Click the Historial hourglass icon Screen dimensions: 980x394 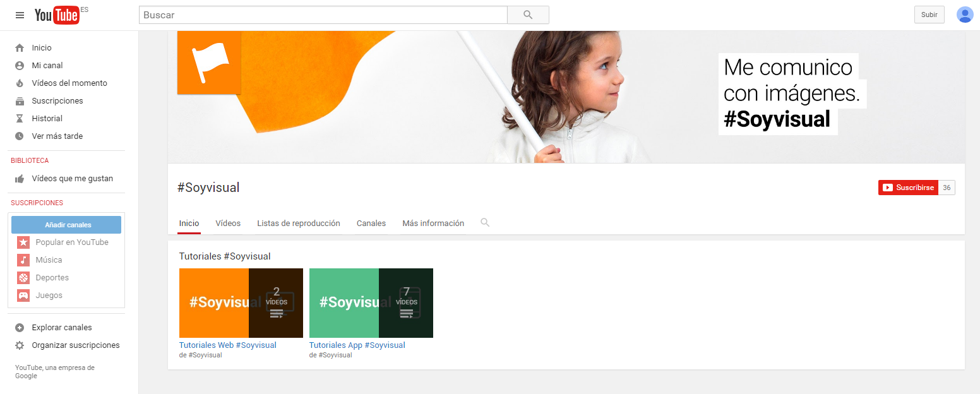(x=20, y=119)
